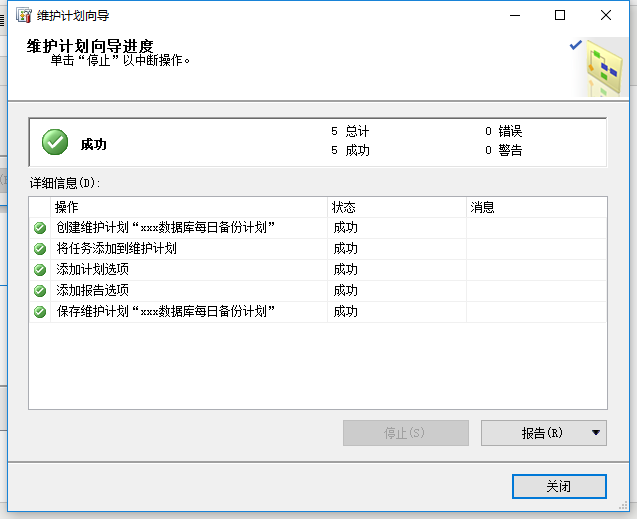Click green check icon beside 添加计划选项
This screenshot has height=519, width=637.
click(x=40, y=270)
